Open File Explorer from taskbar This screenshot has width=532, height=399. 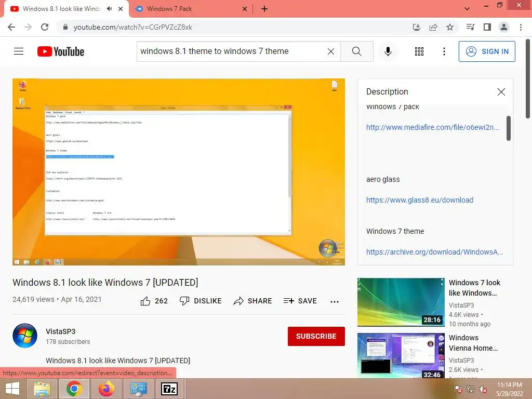tap(43, 389)
